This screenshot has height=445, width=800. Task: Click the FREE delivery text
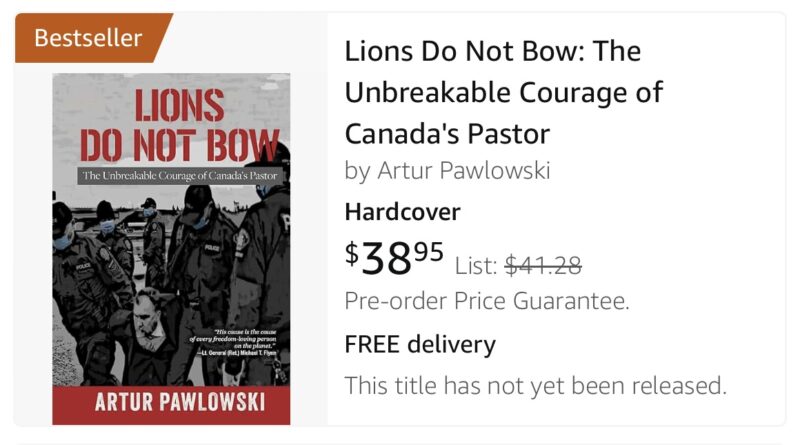tap(420, 344)
